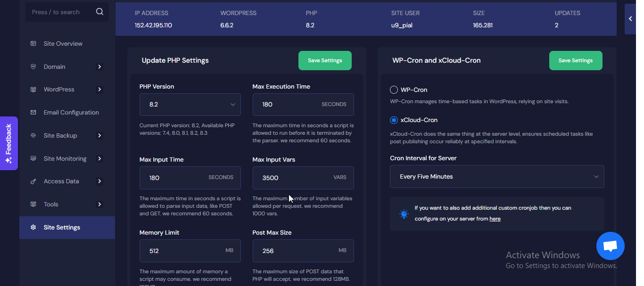Open the Feedback side tab
644x286 pixels.
tap(9, 143)
